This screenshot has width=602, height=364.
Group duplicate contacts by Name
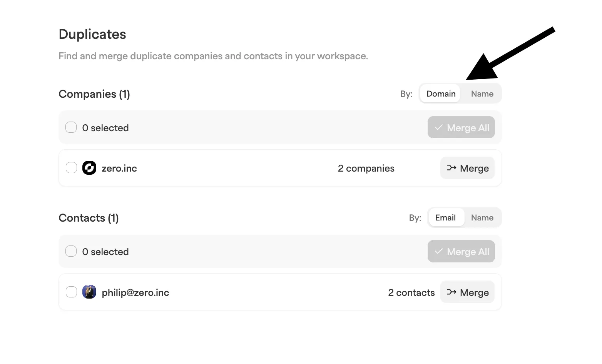(482, 217)
